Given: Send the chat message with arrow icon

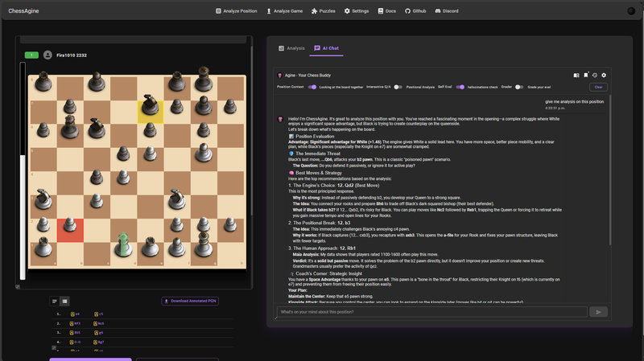Looking at the screenshot, I should click(x=598, y=312).
